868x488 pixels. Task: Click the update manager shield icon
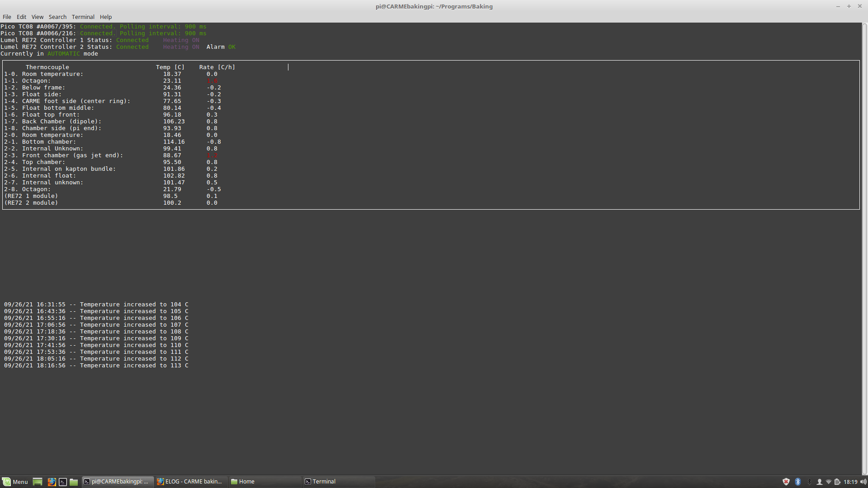(x=786, y=482)
